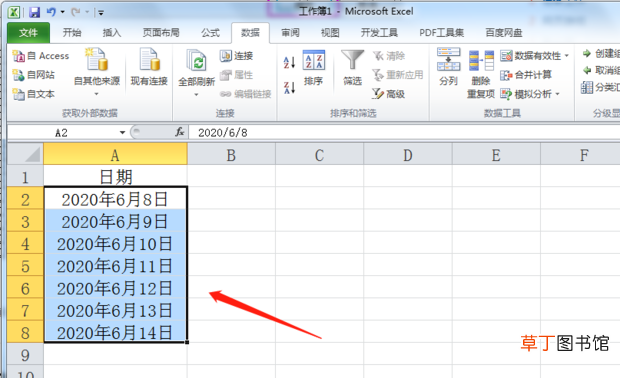
Task: Select column E header
Action: pyautogui.click(x=496, y=154)
